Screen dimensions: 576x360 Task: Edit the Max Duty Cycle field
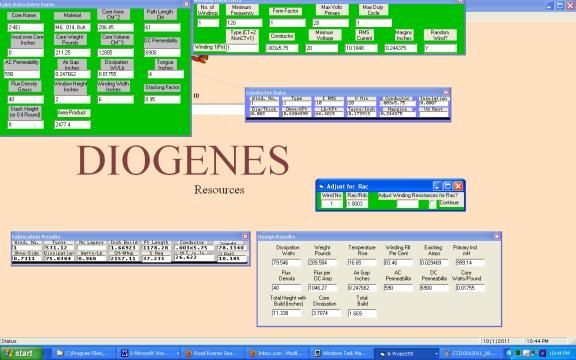click(x=374, y=23)
